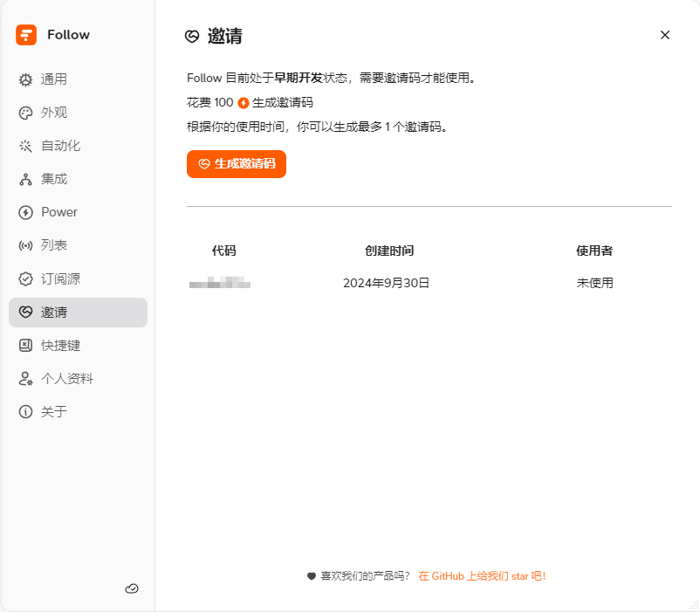Click the heart icon next to 喜欢我们的产品吗

tap(312, 576)
